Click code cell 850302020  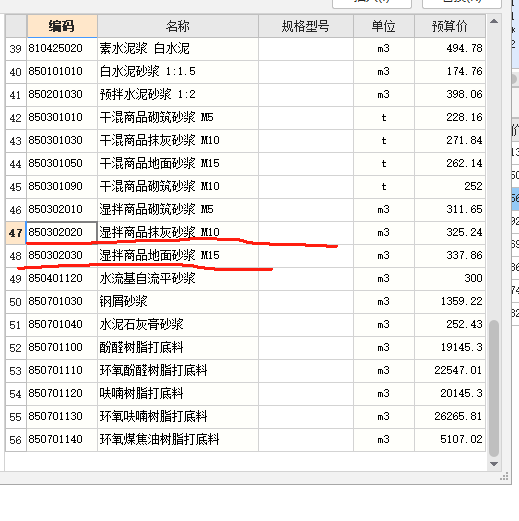(x=62, y=233)
